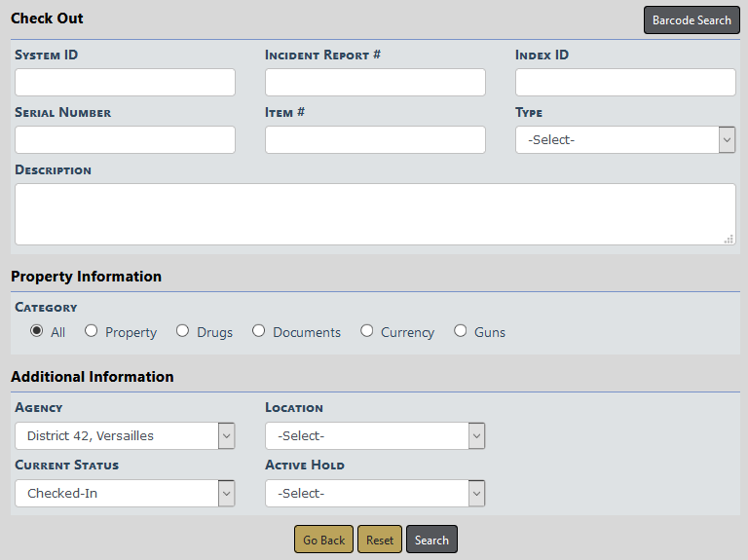Choose the Currency category option
Screen dimensions: 748x560
tap(367, 331)
